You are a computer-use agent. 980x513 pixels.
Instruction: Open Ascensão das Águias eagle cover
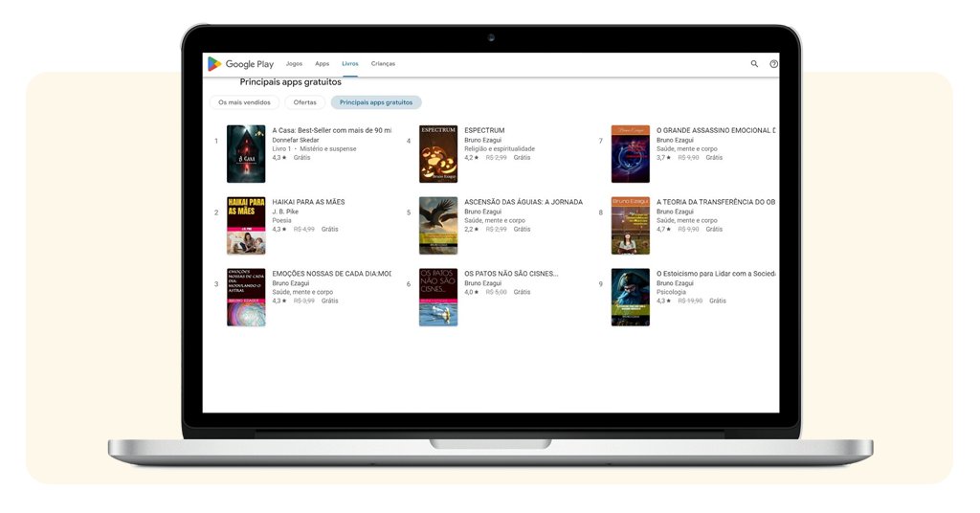click(x=438, y=226)
